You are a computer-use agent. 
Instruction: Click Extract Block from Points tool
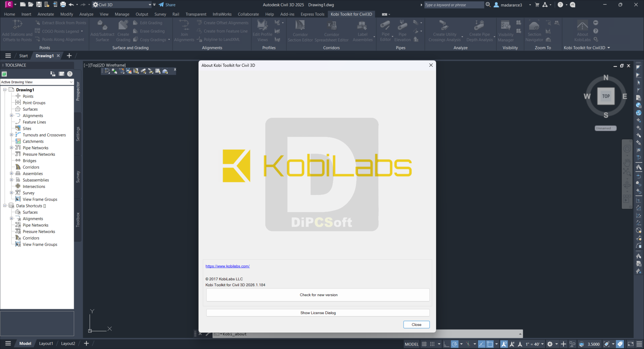coord(61,23)
